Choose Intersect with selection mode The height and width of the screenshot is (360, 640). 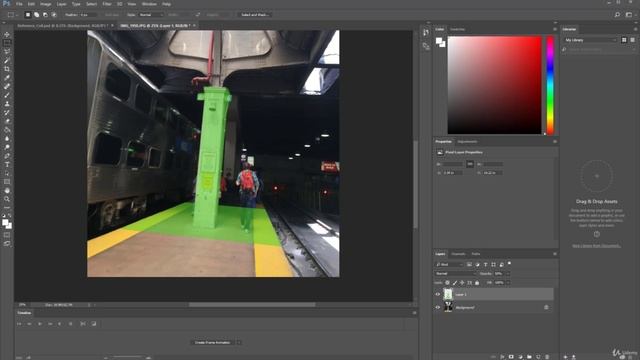[x=54, y=15]
